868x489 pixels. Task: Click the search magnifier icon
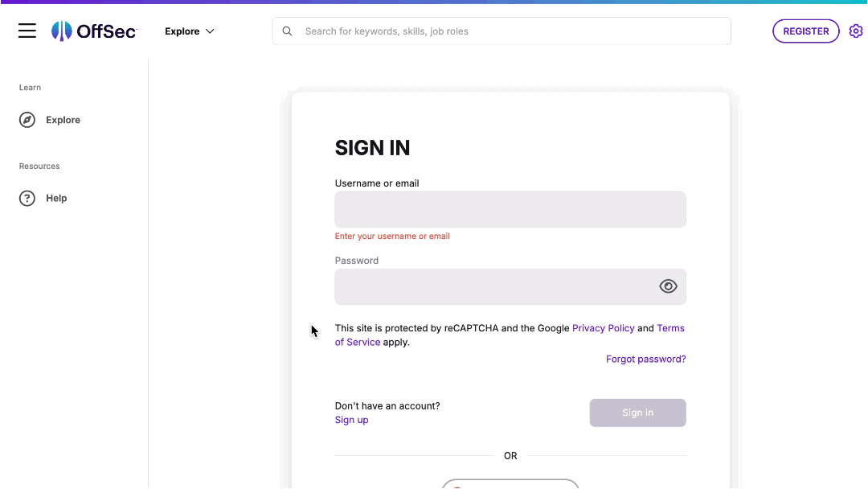pos(287,31)
